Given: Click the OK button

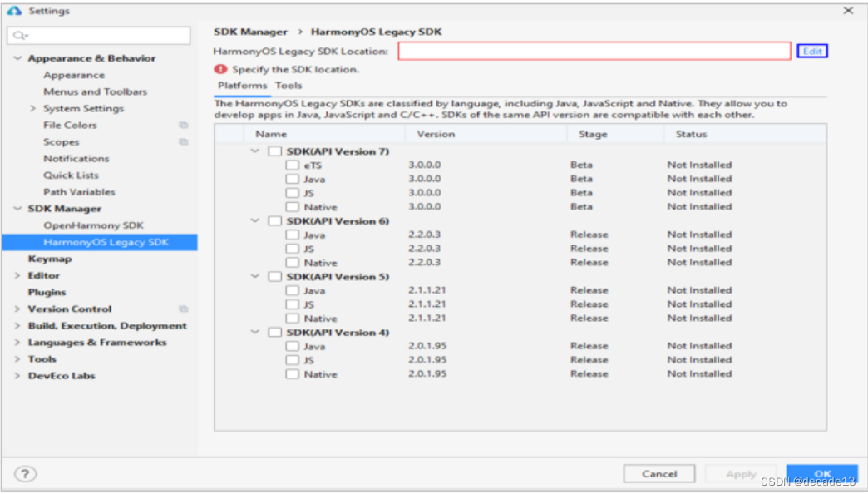Looking at the screenshot, I should [822, 474].
